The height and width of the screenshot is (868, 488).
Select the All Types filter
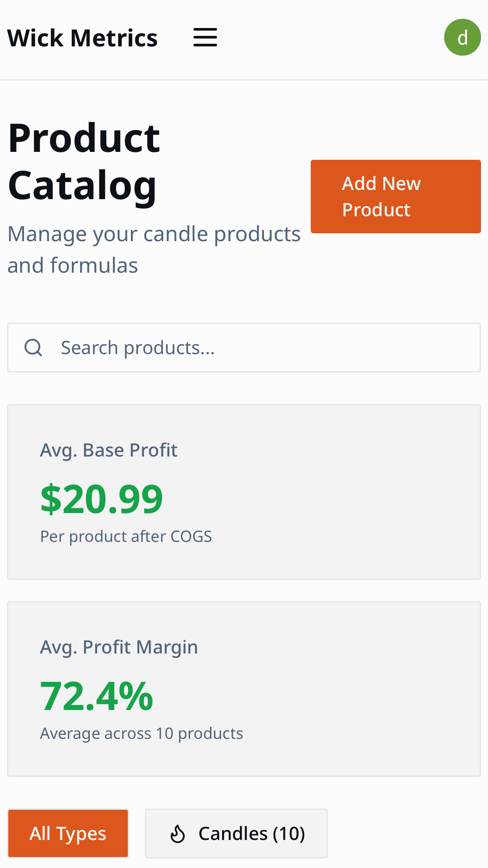coord(68,833)
